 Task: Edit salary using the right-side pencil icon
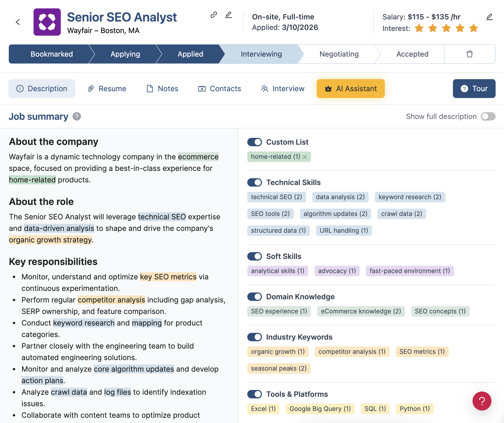click(x=489, y=17)
